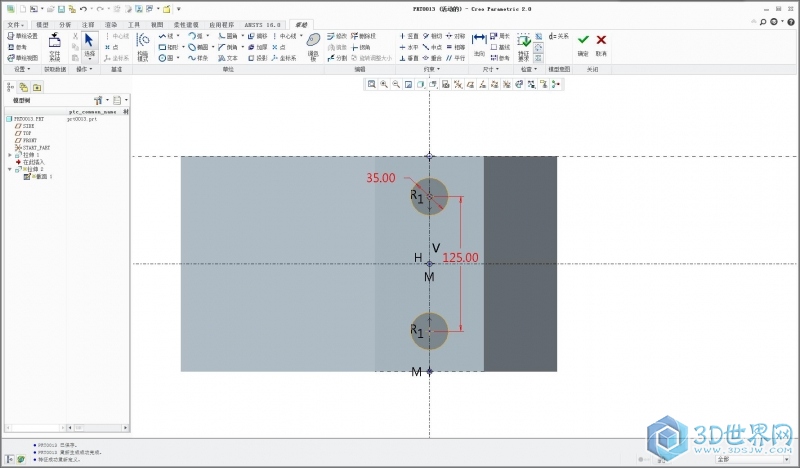This screenshot has width=800, height=468.
Task: Click the File System (文件系统) import button
Action: (x=55, y=46)
